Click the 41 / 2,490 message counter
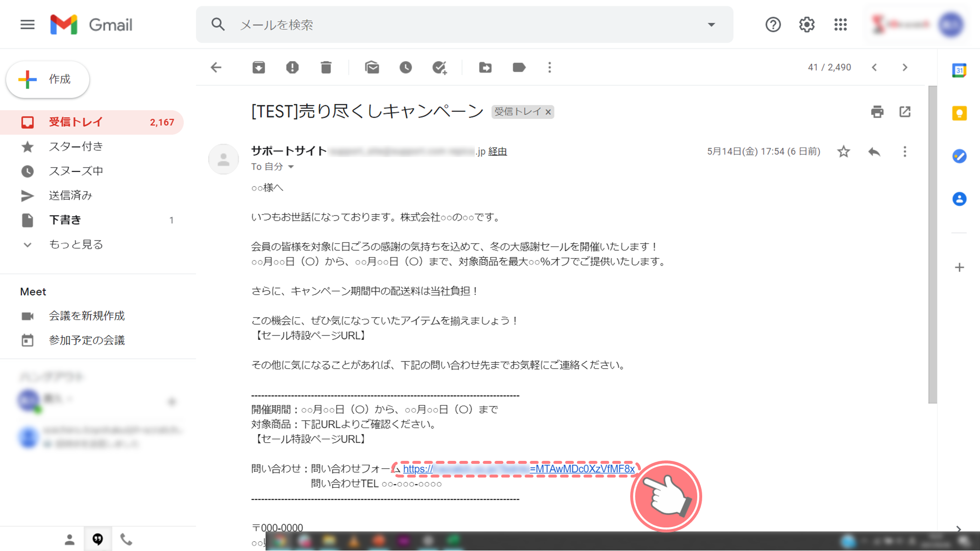The height and width of the screenshot is (551, 980). (x=829, y=68)
